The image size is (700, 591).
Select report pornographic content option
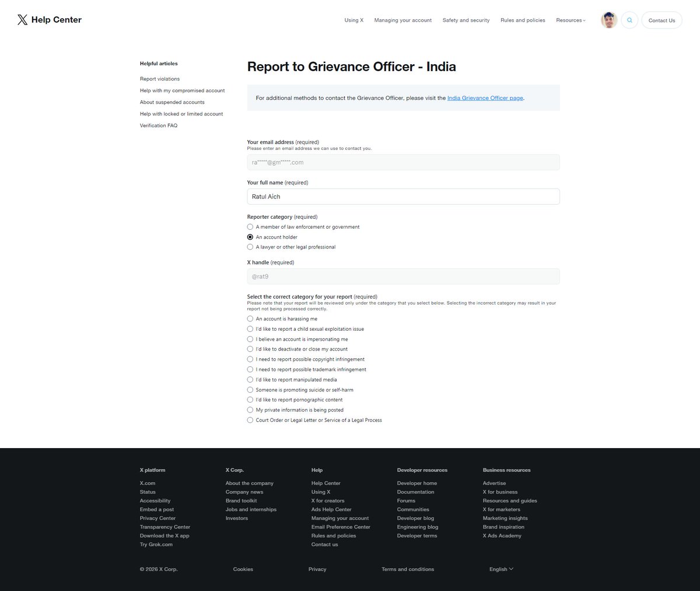pos(250,400)
